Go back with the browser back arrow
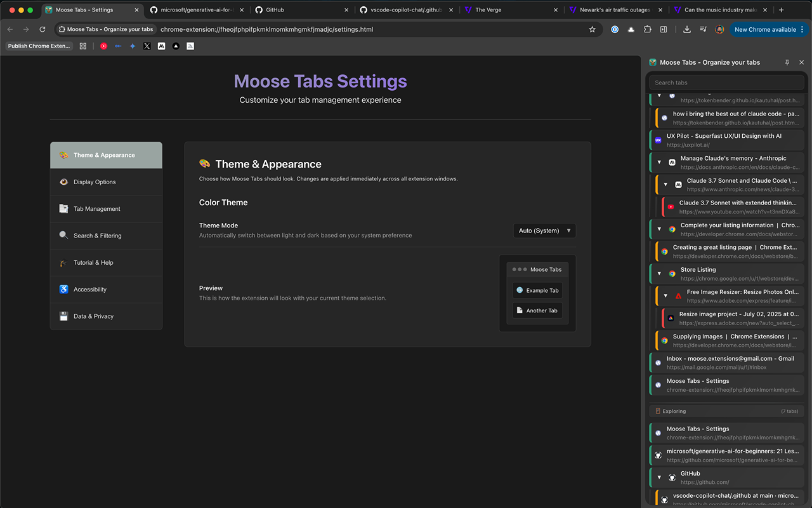This screenshot has height=508, width=812. click(x=10, y=29)
